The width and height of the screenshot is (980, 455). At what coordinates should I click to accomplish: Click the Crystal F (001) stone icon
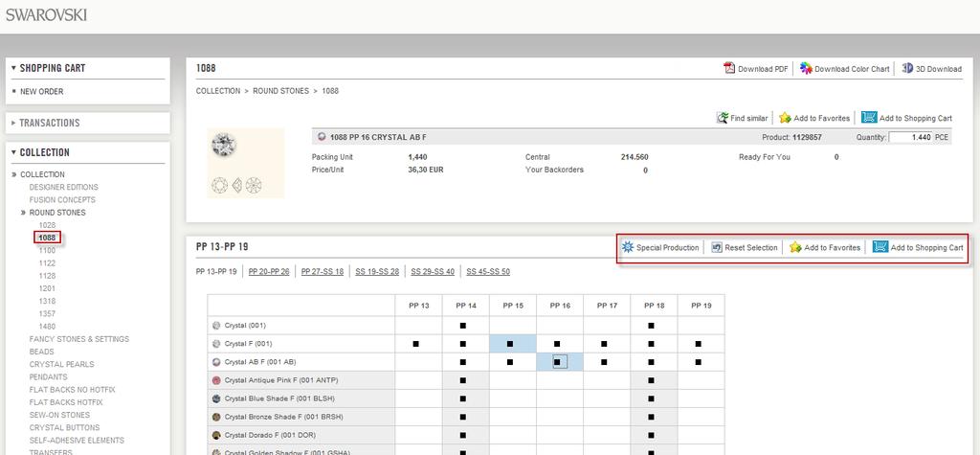tap(216, 344)
